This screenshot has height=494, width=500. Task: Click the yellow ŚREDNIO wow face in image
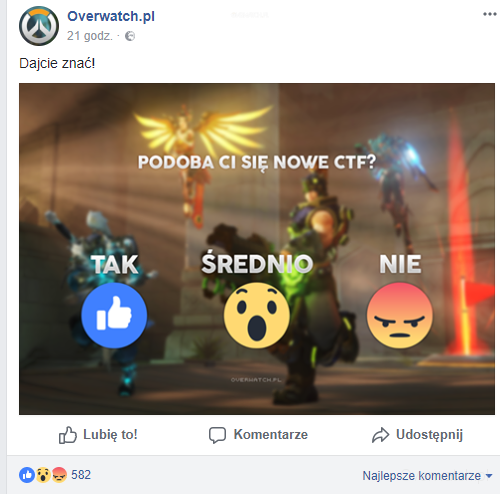pos(257,316)
